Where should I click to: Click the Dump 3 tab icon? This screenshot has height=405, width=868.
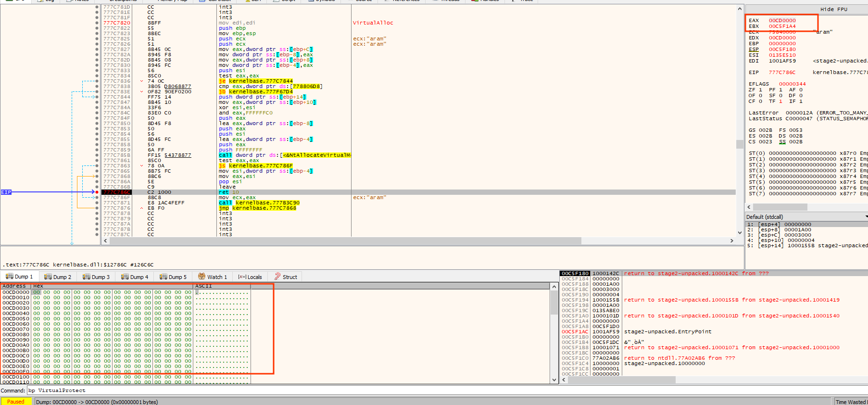pyautogui.click(x=87, y=277)
